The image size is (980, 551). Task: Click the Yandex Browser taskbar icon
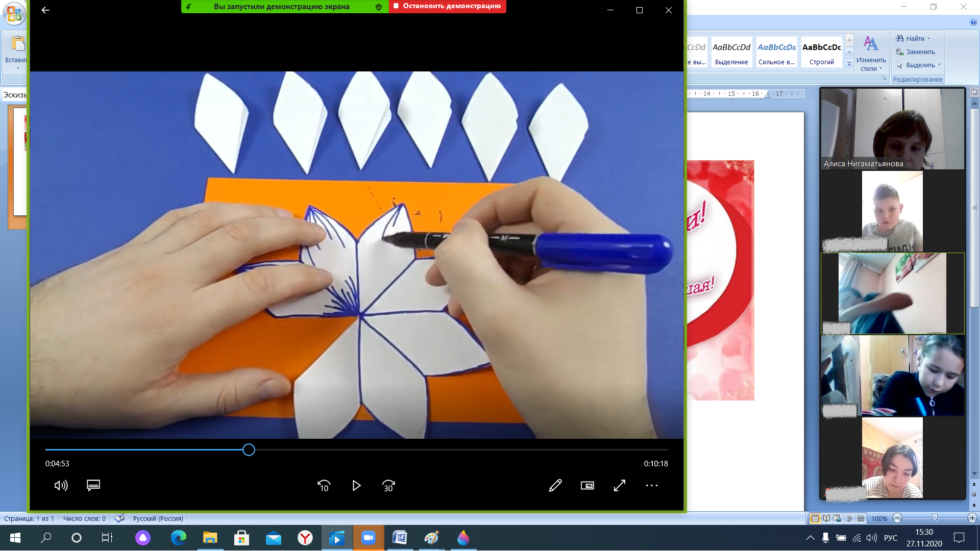coord(305,538)
